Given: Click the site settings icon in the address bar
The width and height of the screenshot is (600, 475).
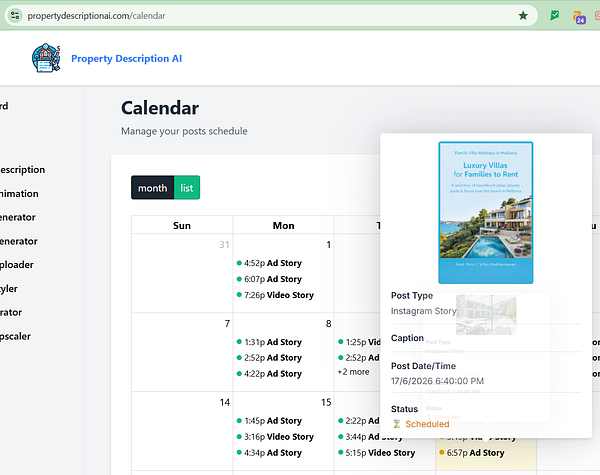Looking at the screenshot, I should (x=15, y=16).
